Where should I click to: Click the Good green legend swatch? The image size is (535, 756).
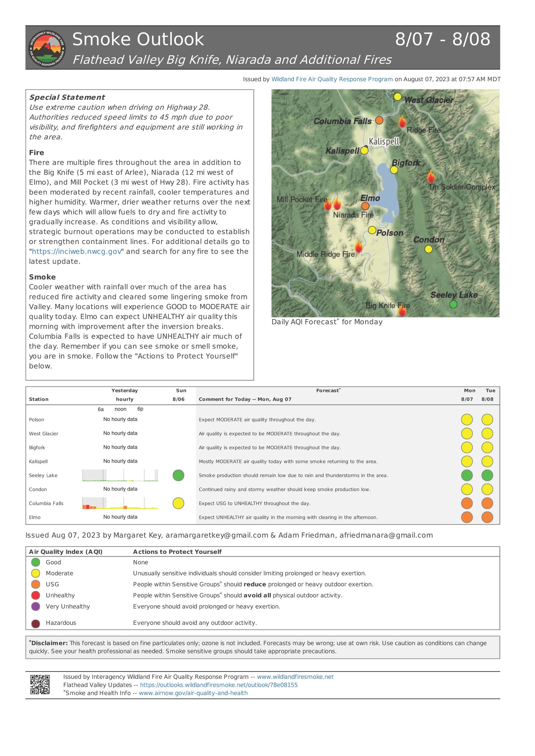(35, 562)
